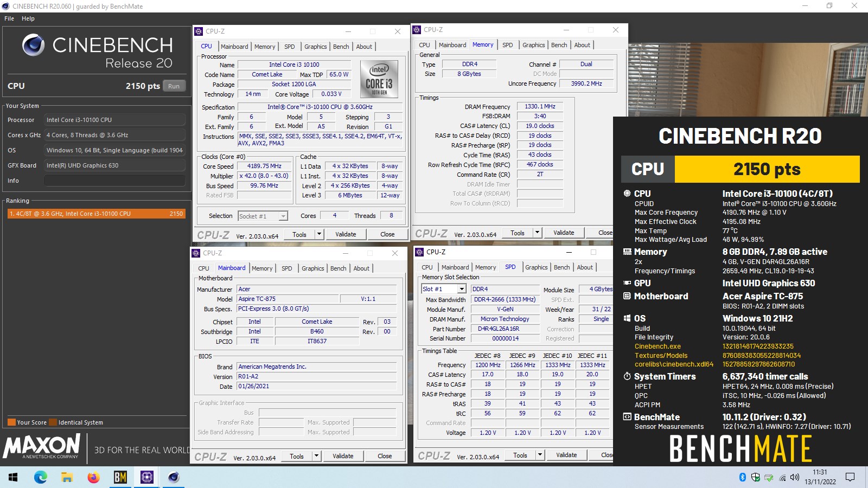Click CPU-Z CPU window title icon
Image resolution: width=868 pixels, height=488 pixels.
(199, 31)
